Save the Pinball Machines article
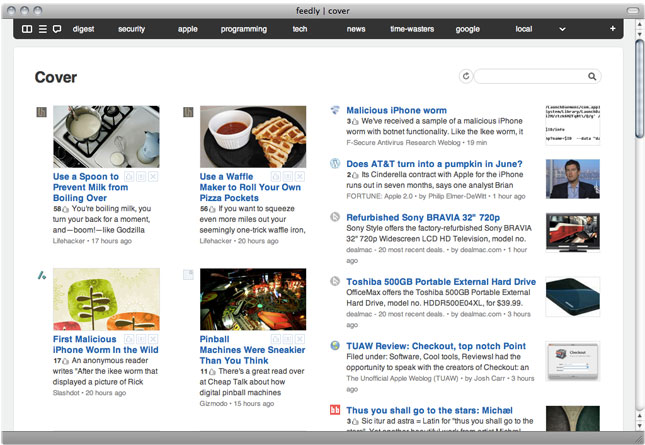Viewport: 645px width, 445px height. (x=288, y=339)
